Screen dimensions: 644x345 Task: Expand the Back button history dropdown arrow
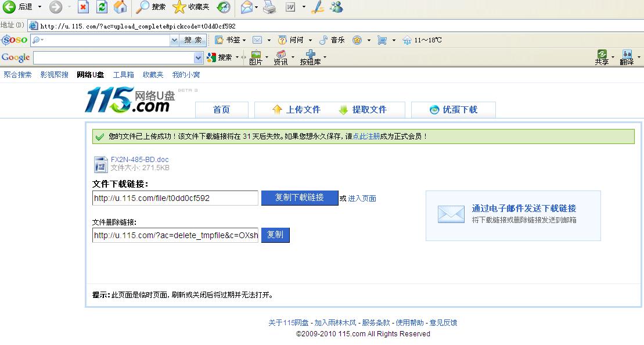coord(39,7)
